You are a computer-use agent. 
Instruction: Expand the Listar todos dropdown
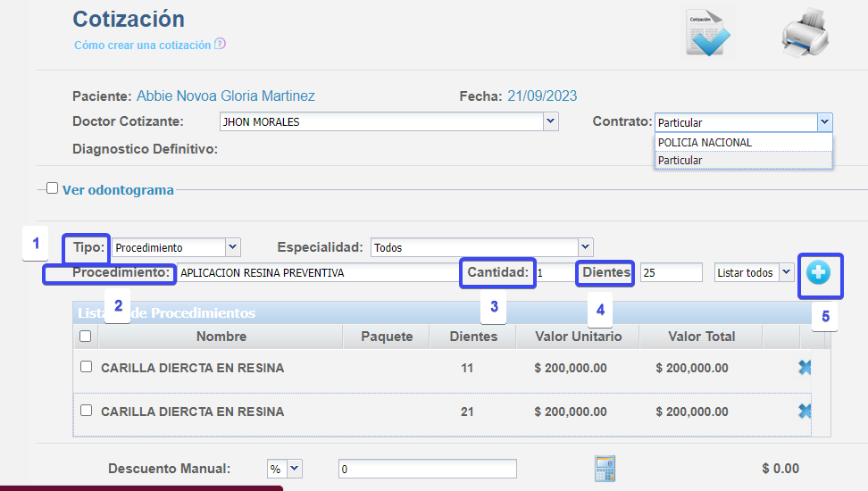786,272
